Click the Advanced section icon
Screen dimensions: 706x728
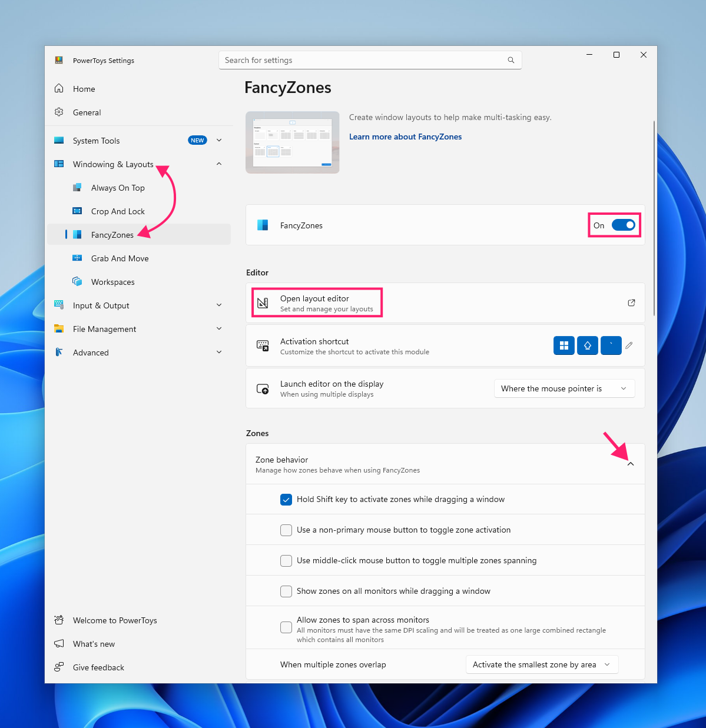coord(59,352)
